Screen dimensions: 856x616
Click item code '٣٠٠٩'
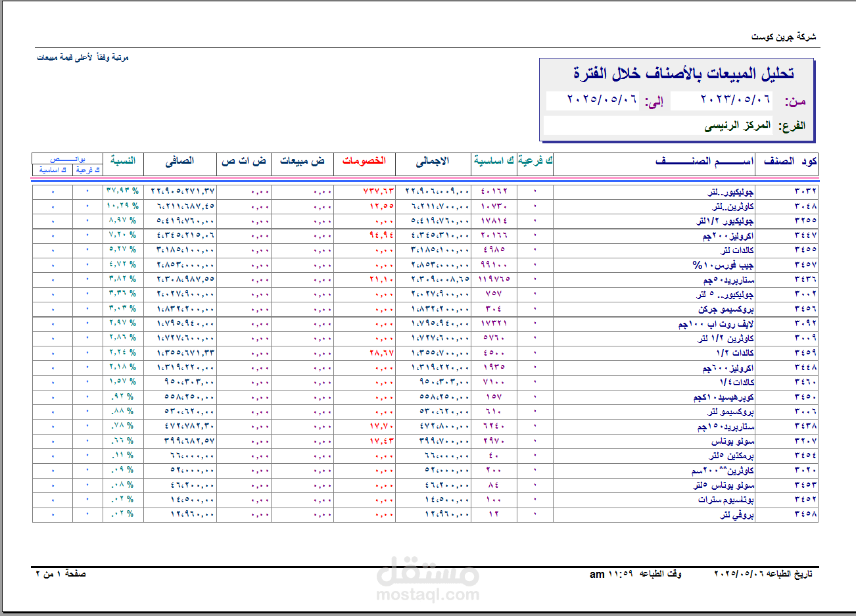pyautogui.click(x=805, y=338)
